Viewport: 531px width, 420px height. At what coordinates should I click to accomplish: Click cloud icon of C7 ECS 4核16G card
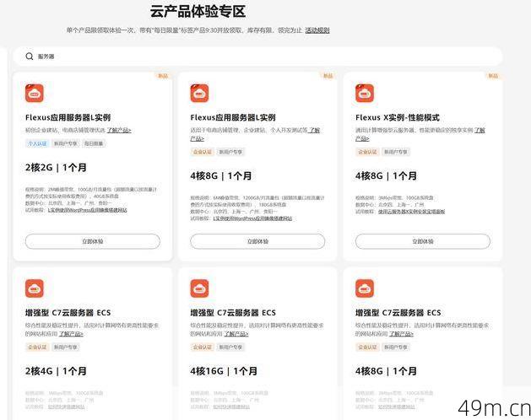(x=199, y=288)
